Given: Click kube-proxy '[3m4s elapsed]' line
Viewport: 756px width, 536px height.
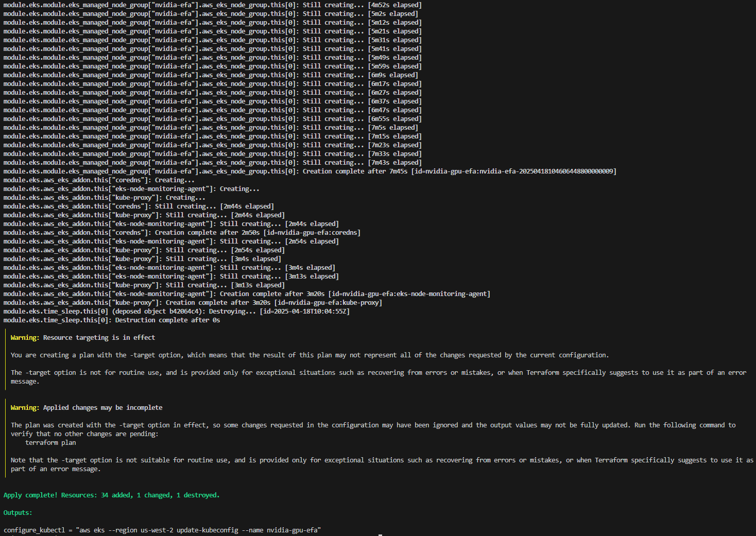Looking at the screenshot, I should coord(142,259).
